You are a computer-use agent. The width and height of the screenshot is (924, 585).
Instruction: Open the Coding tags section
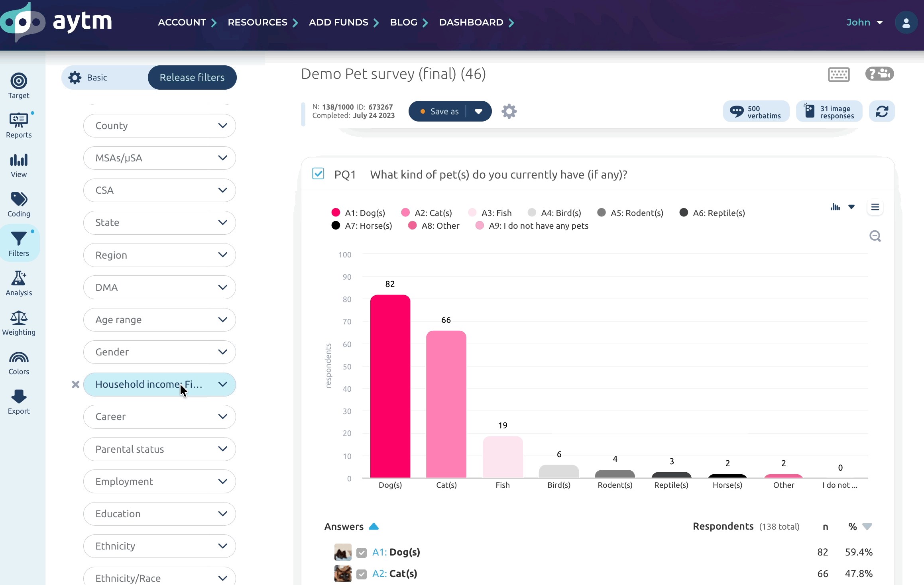click(x=19, y=204)
